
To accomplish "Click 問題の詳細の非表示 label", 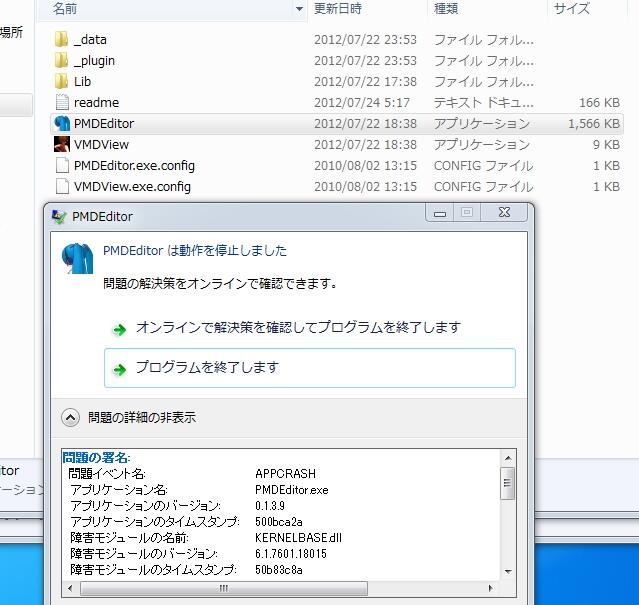I will point(142,417).
